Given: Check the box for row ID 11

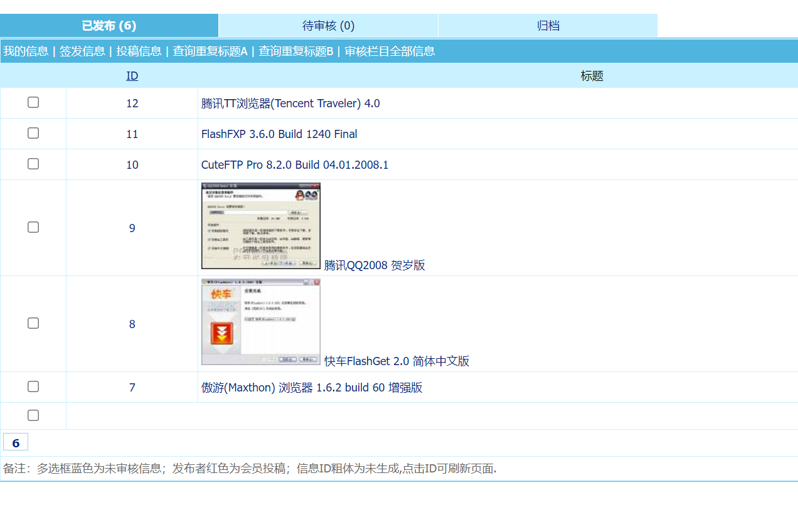Looking at the screenshot, I should [33, 133].
